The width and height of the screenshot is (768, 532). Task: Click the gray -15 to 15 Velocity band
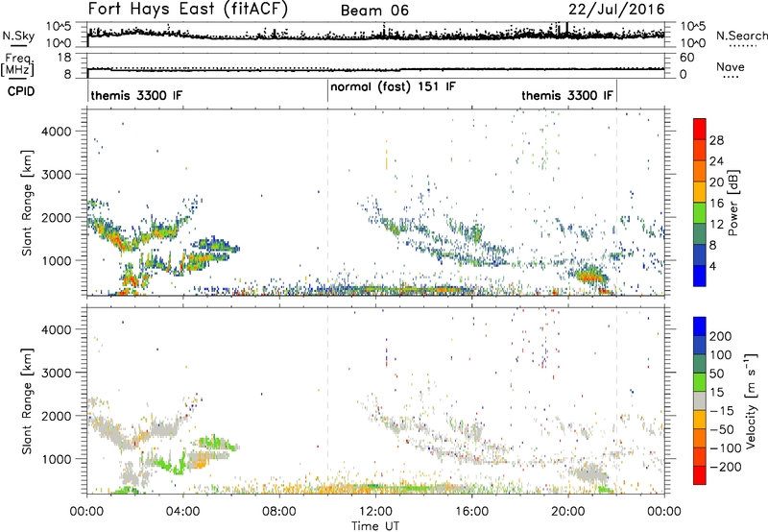pos(700,401)
